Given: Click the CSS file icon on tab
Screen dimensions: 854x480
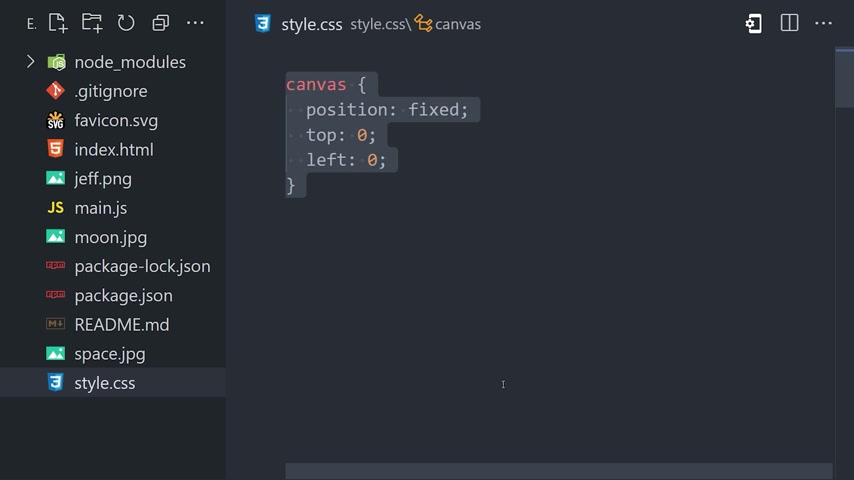Looking at the screenshot, I should coord(263,23).
